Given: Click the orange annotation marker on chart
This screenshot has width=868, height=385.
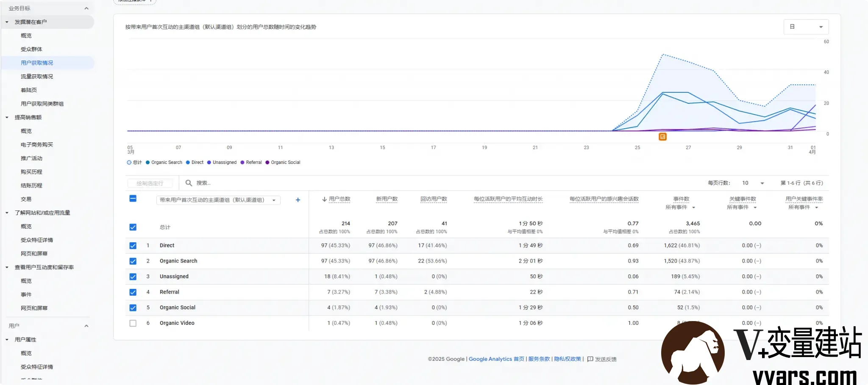Looking at the screenshot, I should [x=662, y=136].
